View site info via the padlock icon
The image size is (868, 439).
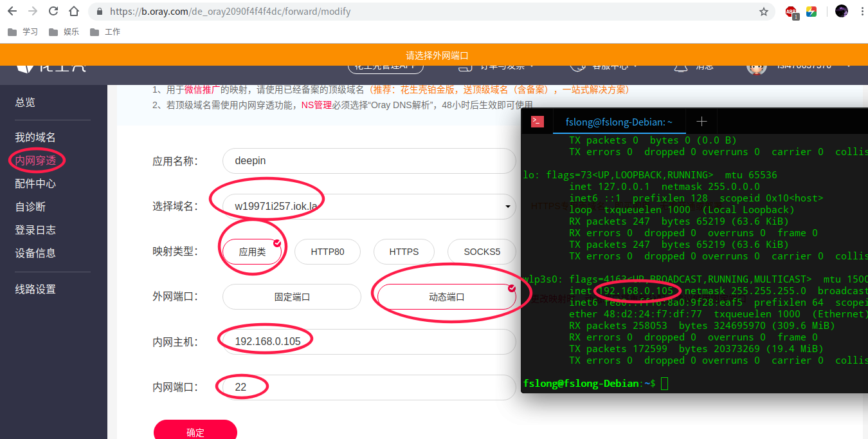click(x=99, y=12)
